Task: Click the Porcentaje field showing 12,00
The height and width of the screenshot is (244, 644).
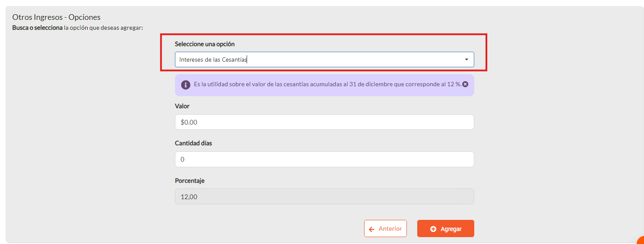Action: (x=324, y=197)
